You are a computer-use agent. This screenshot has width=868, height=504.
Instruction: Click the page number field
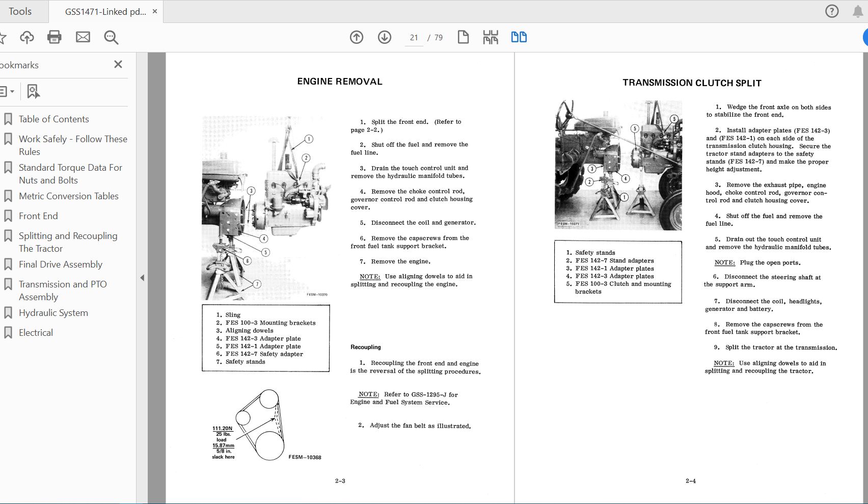pos(414,37)
